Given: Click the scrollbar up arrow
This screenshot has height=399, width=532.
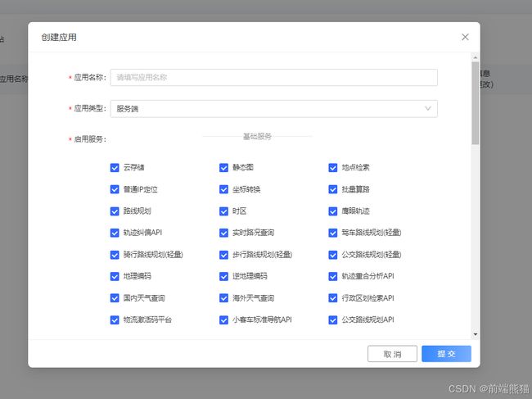Looking at the screenshot, I should click(x=476, y=57).
